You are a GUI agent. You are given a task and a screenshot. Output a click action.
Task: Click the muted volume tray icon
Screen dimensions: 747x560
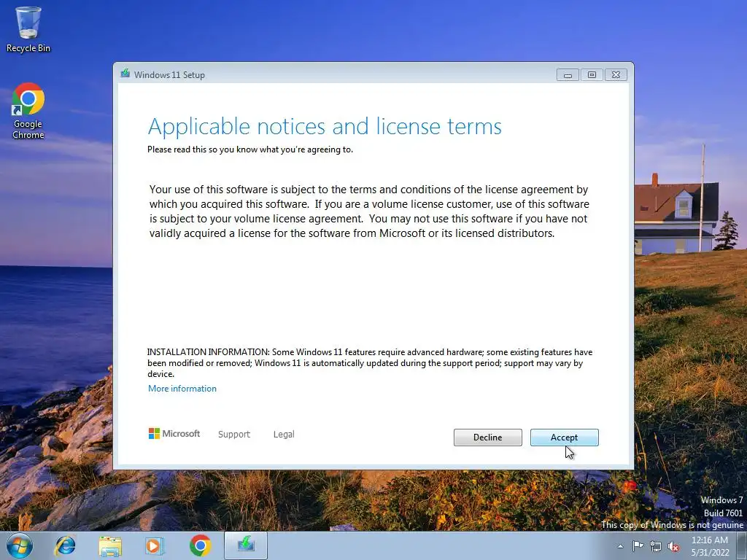[673, 547]
